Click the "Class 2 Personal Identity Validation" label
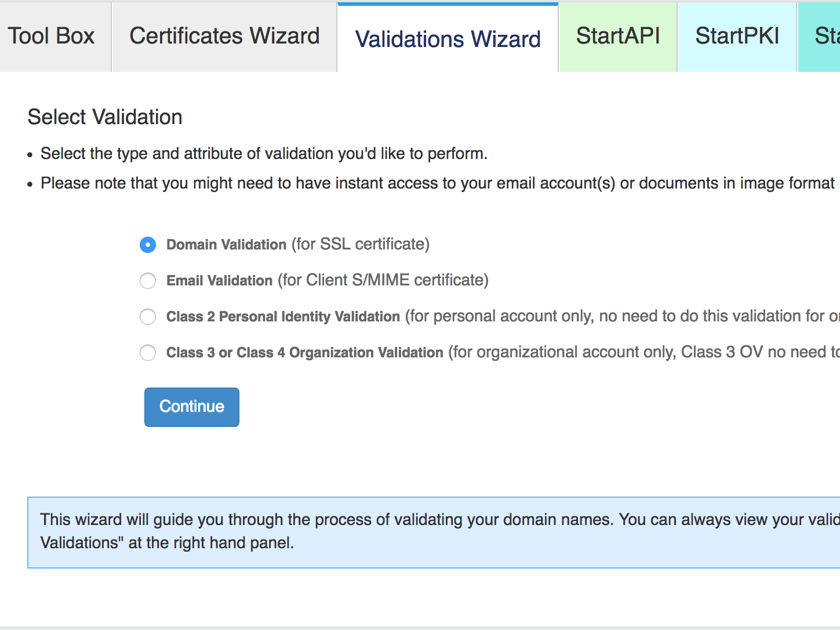 pos(283,317)
